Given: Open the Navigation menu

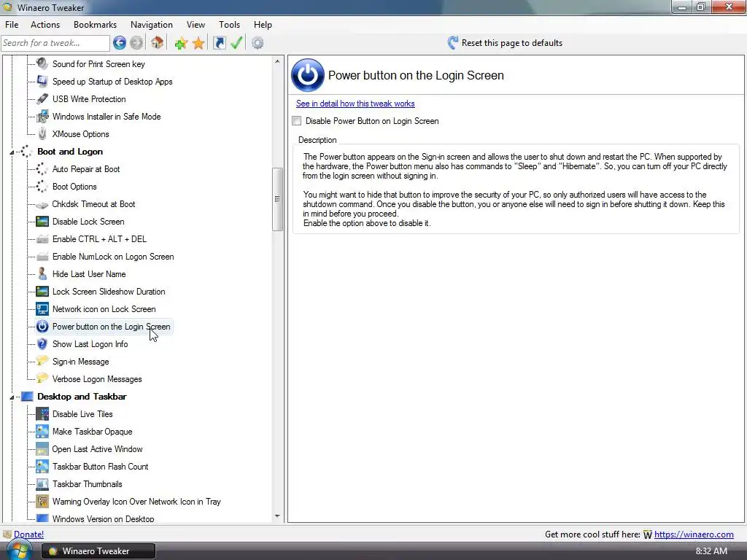Looking at the screenshot, I should coord(152,25).
